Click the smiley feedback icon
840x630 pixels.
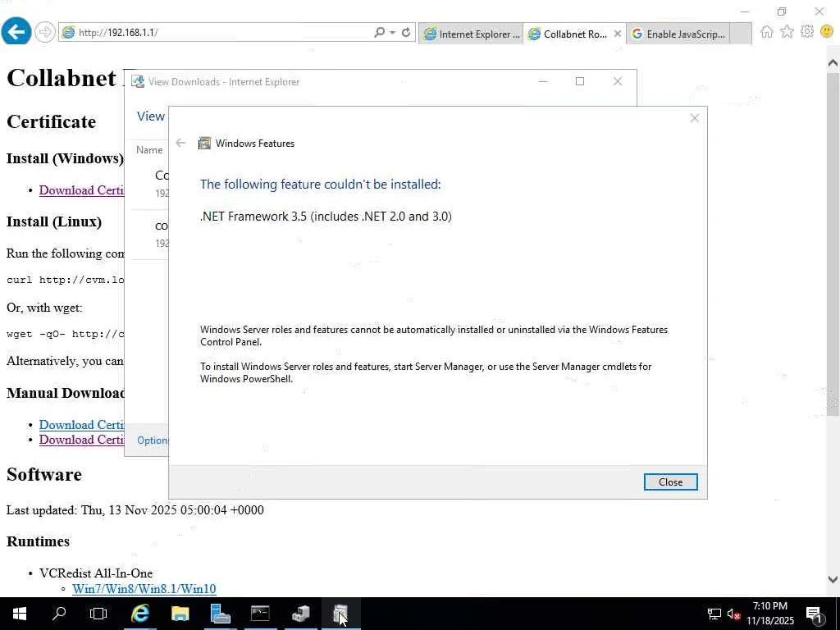827,32
